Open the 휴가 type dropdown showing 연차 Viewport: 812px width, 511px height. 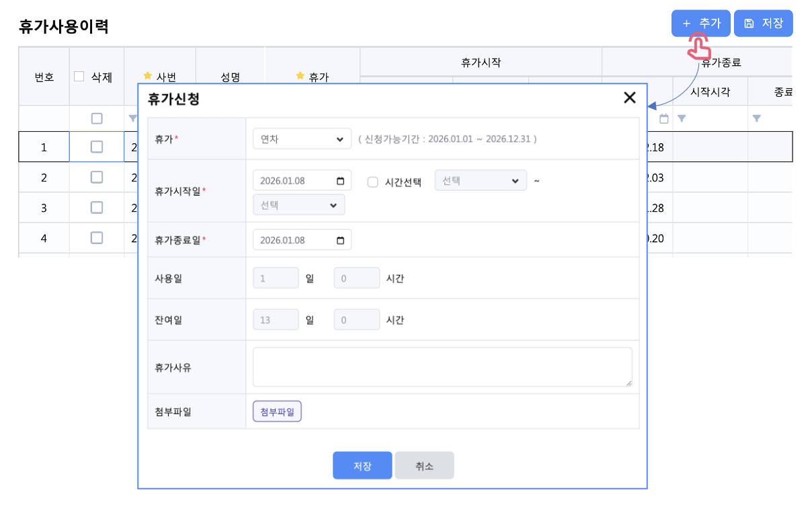point(302,139)
